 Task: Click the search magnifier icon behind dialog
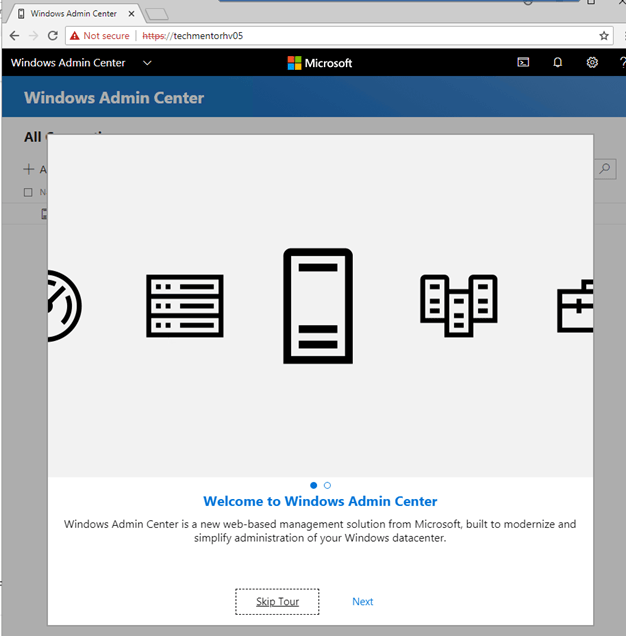(605, 168)
